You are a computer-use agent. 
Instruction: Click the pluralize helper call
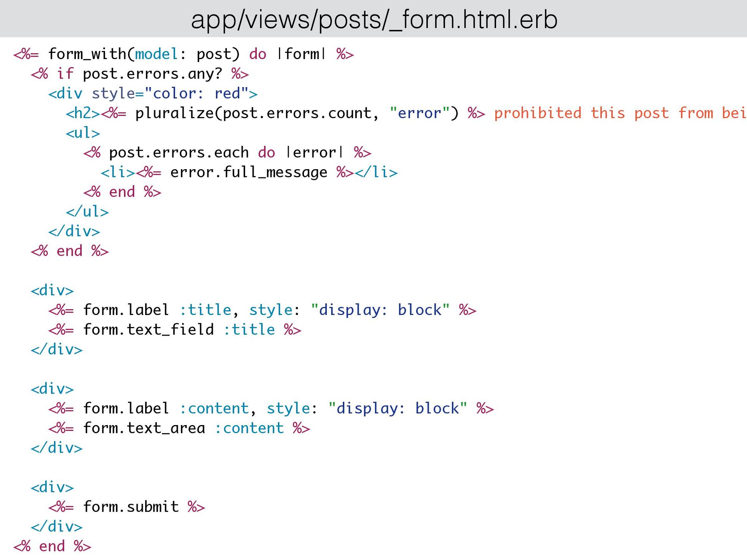pos(174,113)
